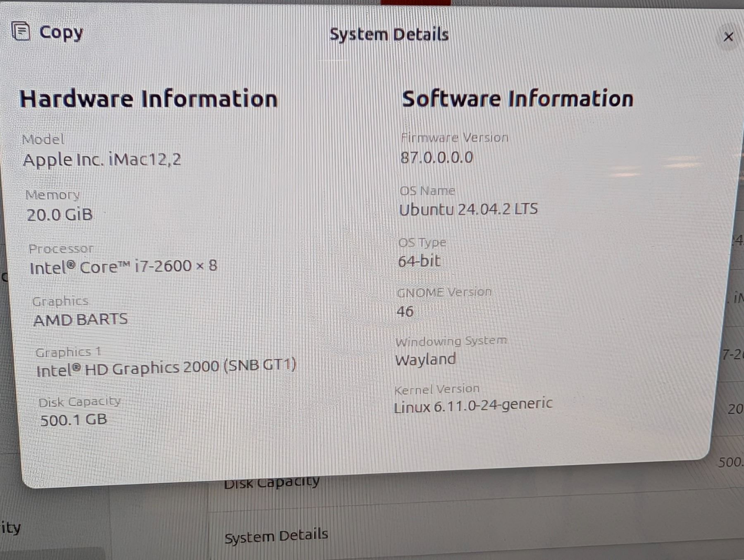
Task: Select the Intel HD Graphics 2000 value
Action: point(166,367)
